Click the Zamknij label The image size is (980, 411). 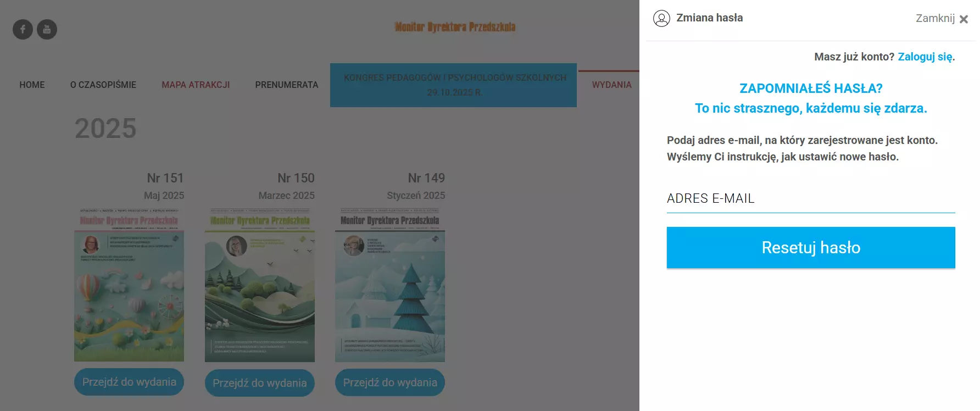coord(935,18)
